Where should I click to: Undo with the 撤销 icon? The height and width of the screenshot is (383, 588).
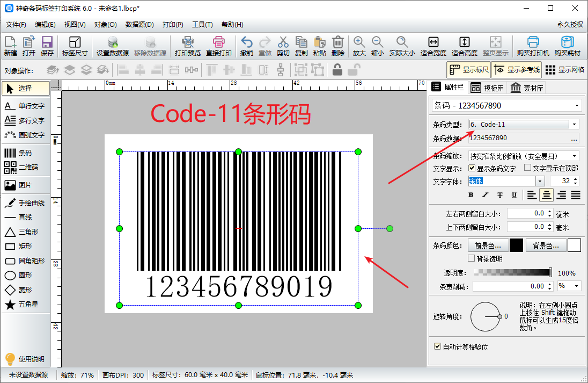[x=246, y=46]
